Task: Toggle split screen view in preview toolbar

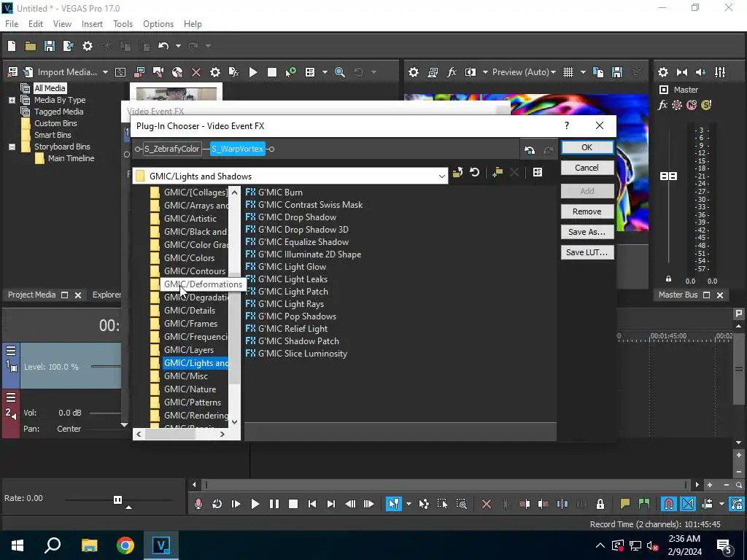Action: (x=471, y=72)
